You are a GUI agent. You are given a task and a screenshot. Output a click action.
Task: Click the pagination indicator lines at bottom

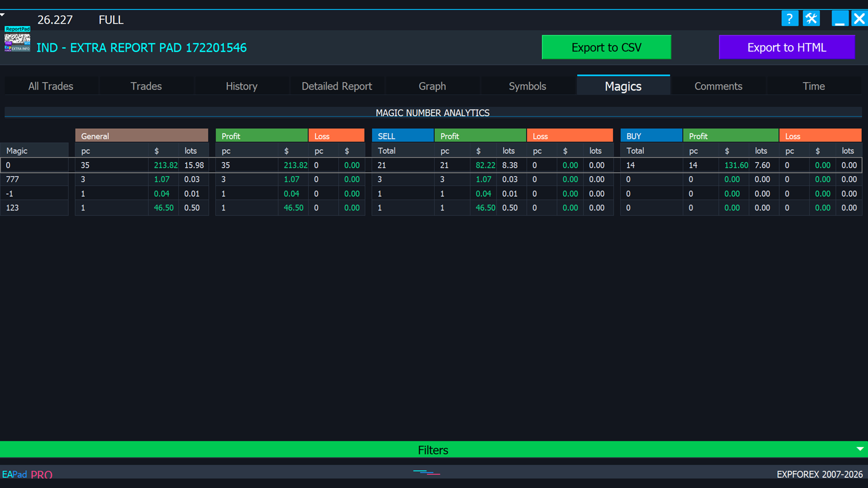(426, 473)
